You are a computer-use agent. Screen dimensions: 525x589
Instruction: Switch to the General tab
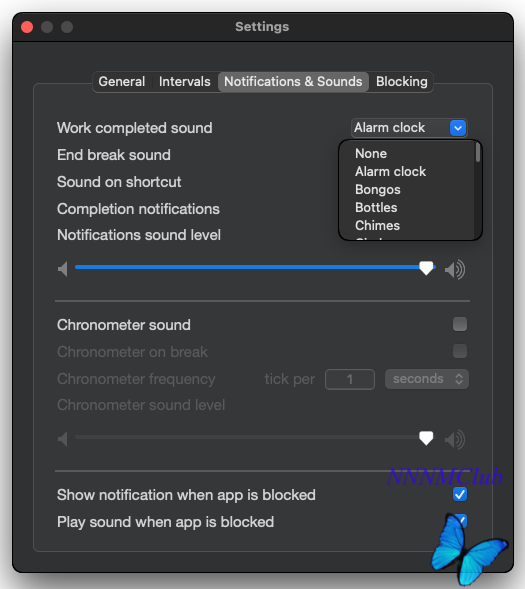pos(122,82)
